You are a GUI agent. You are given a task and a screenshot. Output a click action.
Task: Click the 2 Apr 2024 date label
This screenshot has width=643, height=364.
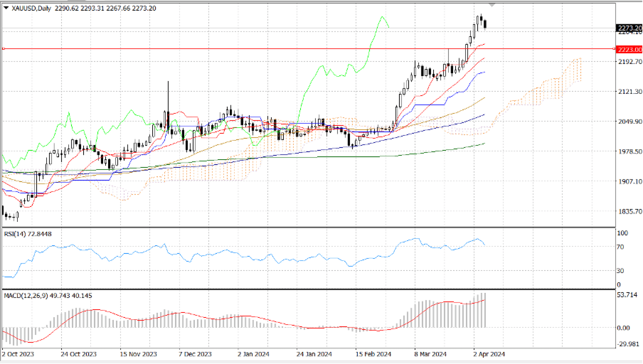coord(489,354)
